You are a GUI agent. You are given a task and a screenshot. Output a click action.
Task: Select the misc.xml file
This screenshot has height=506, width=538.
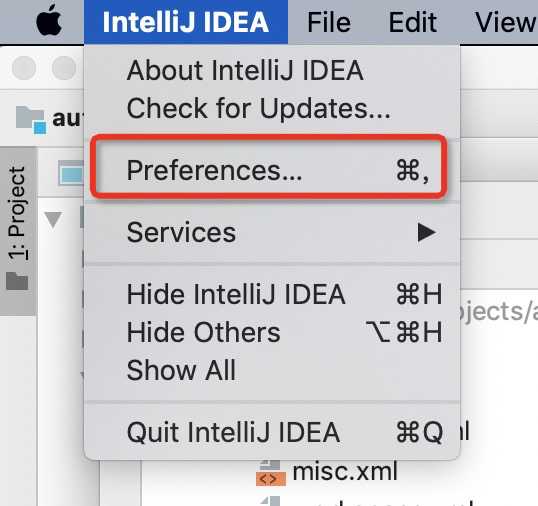point(327,472)
